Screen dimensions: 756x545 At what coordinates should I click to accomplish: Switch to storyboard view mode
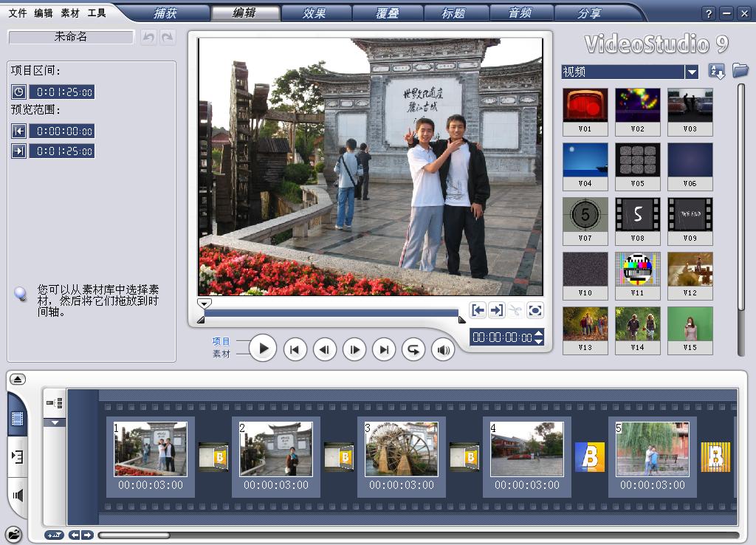[x=18, y=419]
